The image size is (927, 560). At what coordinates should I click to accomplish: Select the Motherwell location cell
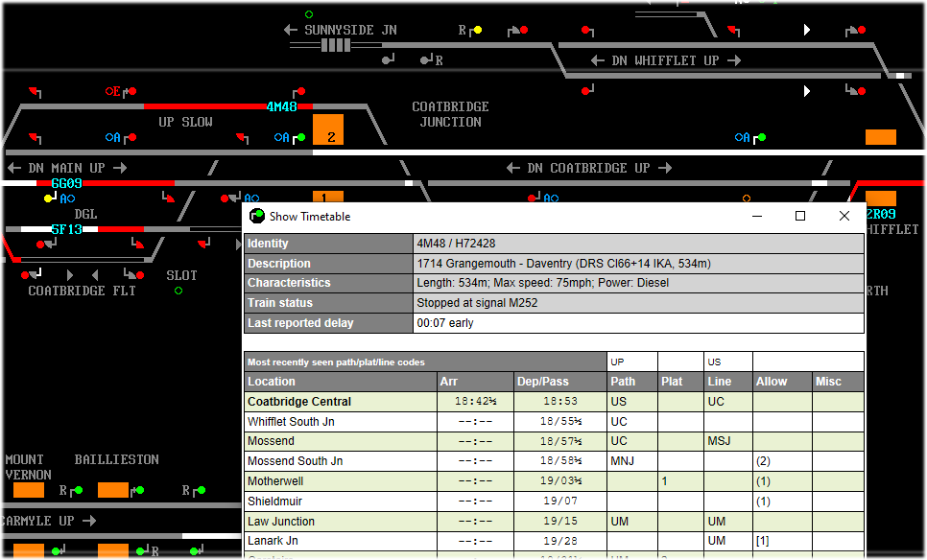(x=341, y=481)
